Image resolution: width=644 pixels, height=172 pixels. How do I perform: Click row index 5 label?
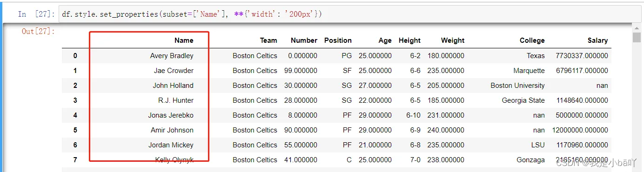(x=75, y=130)
